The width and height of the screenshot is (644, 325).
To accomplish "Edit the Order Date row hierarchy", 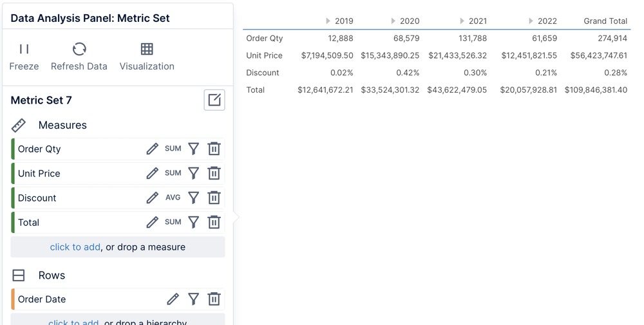I will (x=173, y=299).
